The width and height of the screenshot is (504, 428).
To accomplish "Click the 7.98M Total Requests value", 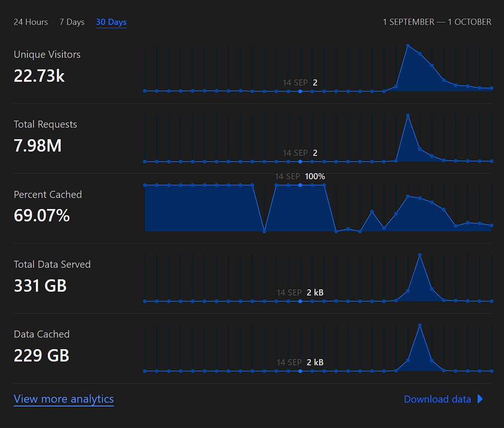I will [x=38, y=146].
